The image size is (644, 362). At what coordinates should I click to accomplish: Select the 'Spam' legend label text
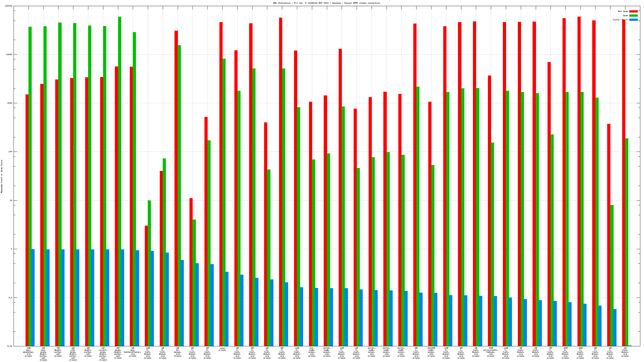point(625,15)
